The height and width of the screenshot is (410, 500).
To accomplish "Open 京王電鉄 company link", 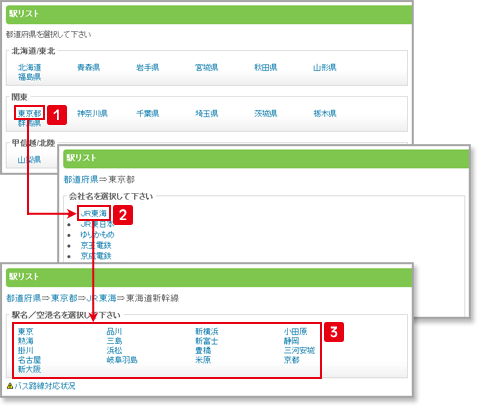I will click(x=96, y=245).
